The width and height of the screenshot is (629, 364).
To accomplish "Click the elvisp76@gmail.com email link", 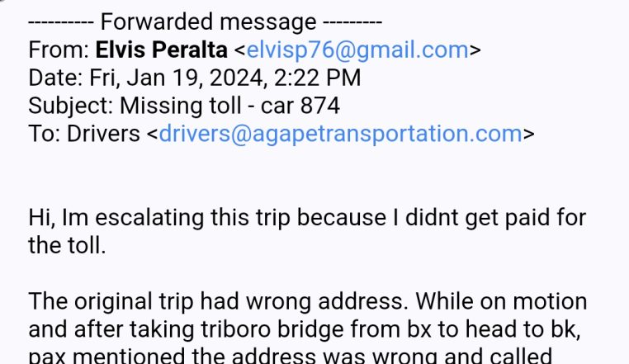I will coord(357,50).
